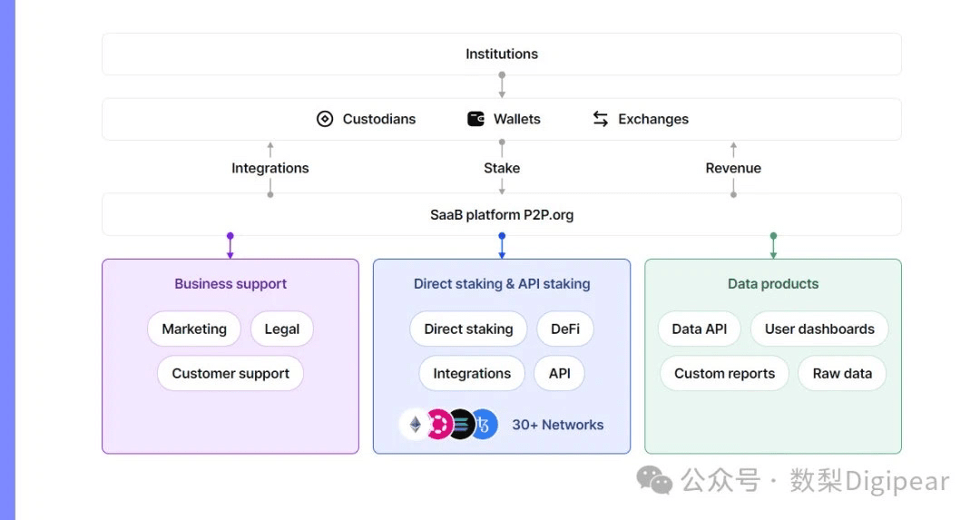Choose the Direct staking pill
980x520 pixels.
point(468,329)
